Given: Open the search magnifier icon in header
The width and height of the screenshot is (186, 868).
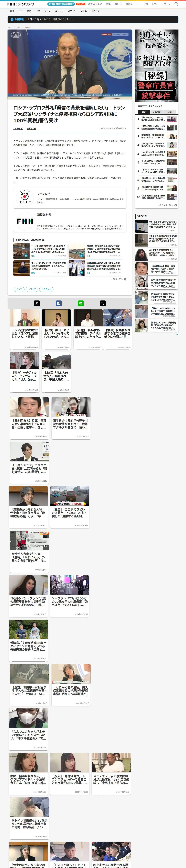Looking at the screenshot, I should pyautogui.click(x=176, y=4).
